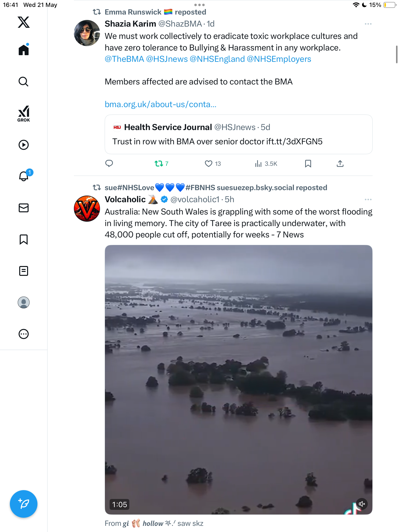Image resolution: width=399 pixels, height=532 pixels.
Task: Open the profile avatar in sidebar
Action: point(24,302)
